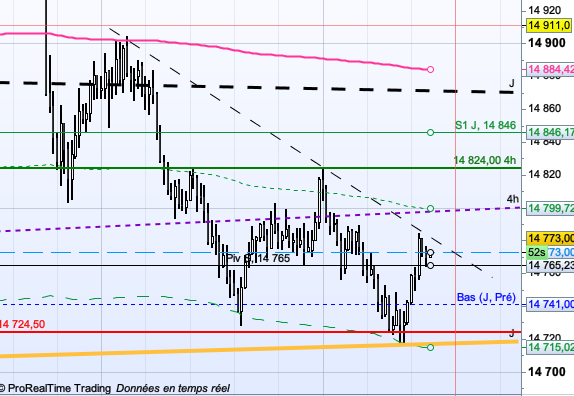Viewport: 574px width, 396px height.
Task: Click the Données en temps réel text
Action: (x=173, y=388)
